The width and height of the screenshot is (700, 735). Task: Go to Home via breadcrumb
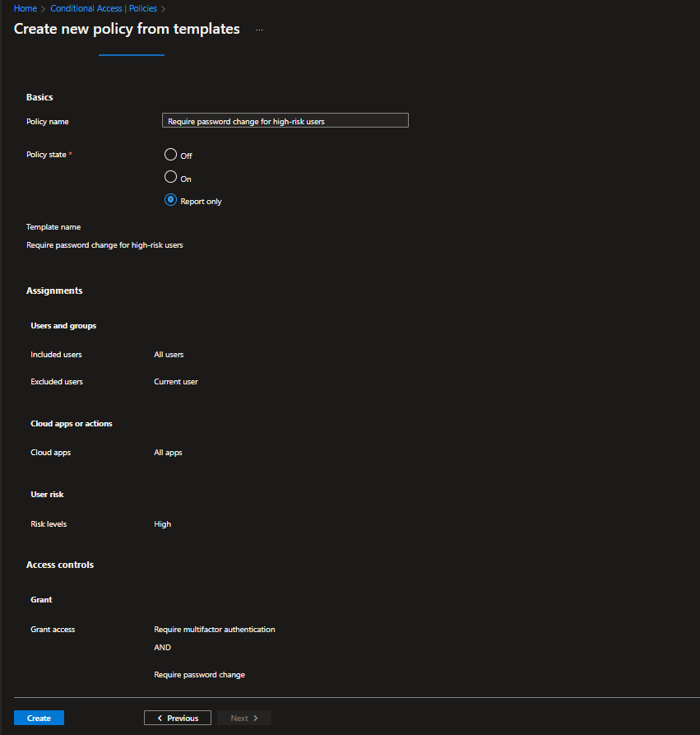pos(25,8)
